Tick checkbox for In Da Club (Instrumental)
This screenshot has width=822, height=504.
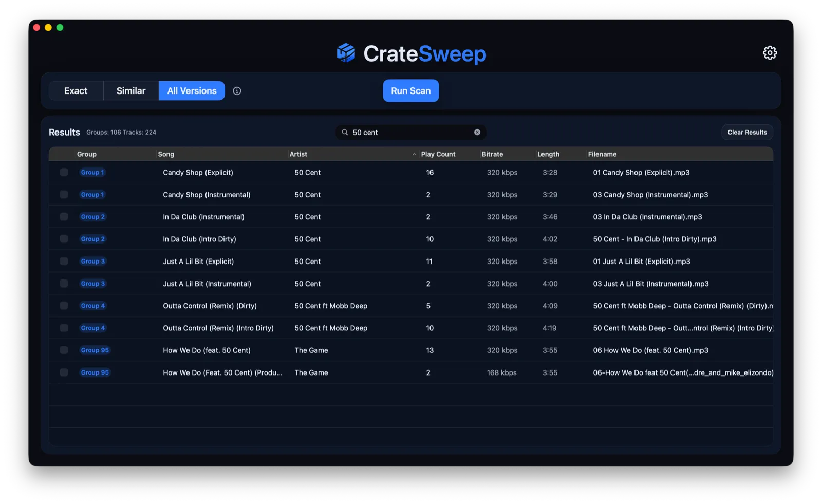point(64,217)
